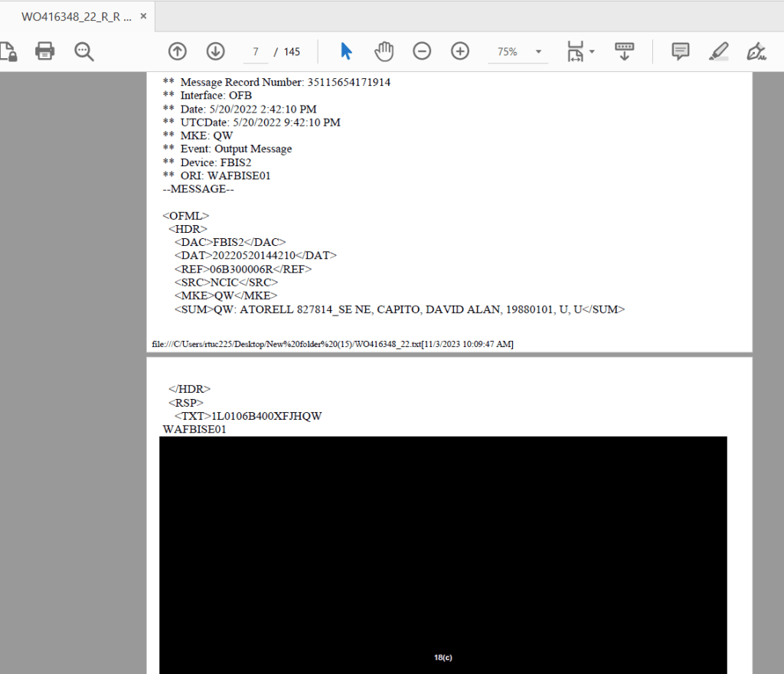Click the protected file lock icon
This screenshot has height=674, width=784.
click(8, 51)
